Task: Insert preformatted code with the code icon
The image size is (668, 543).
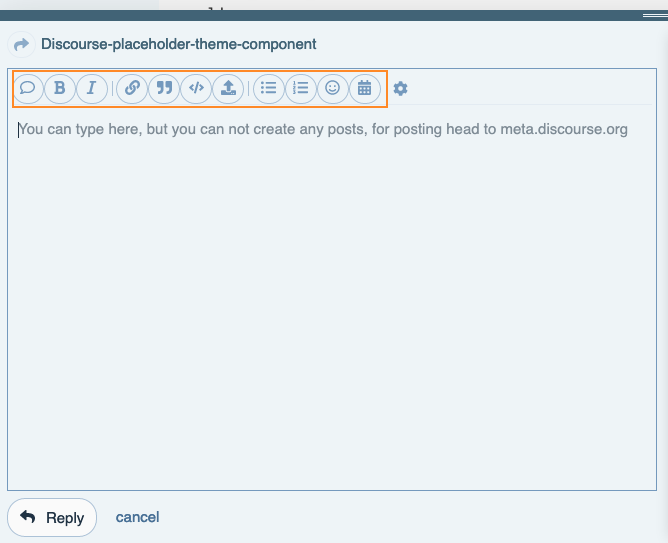Action: click(196, 88)
